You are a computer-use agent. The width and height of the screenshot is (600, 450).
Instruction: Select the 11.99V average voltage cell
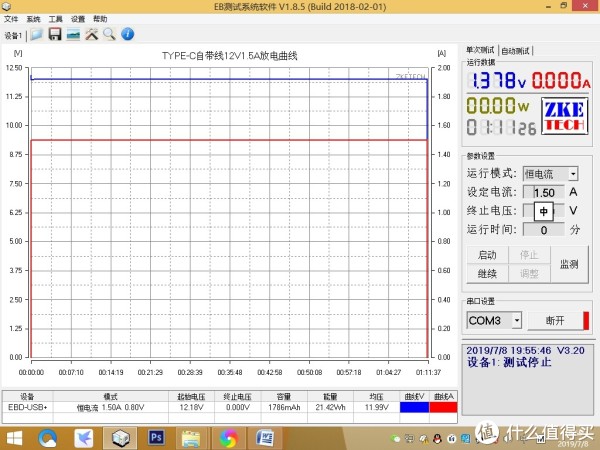377,407
